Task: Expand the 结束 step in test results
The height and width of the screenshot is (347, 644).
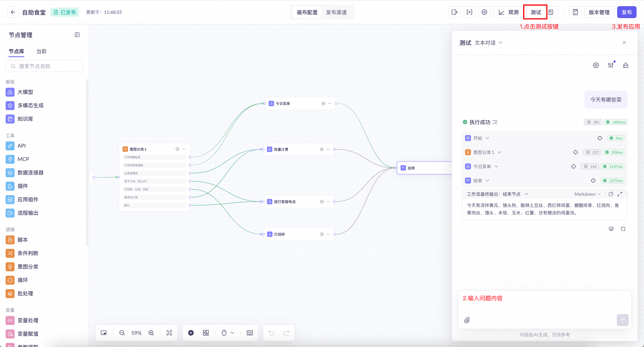Action: point(487,181)
